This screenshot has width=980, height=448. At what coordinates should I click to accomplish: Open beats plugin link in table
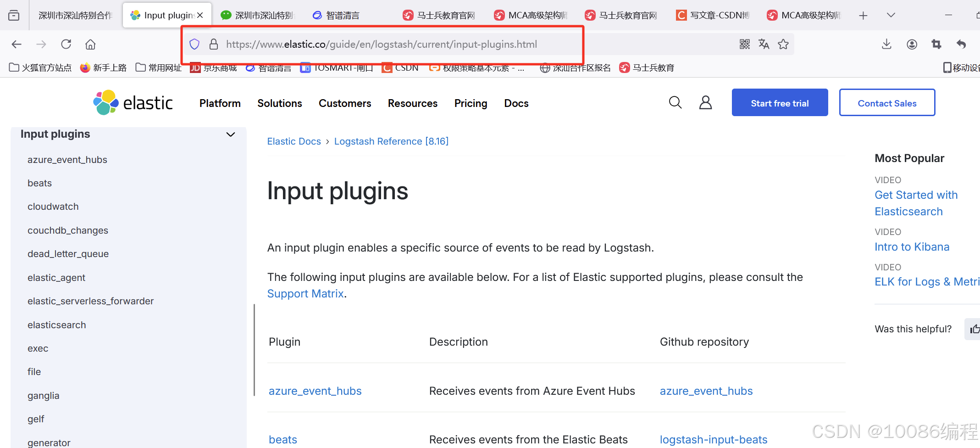tap(283, 440)
